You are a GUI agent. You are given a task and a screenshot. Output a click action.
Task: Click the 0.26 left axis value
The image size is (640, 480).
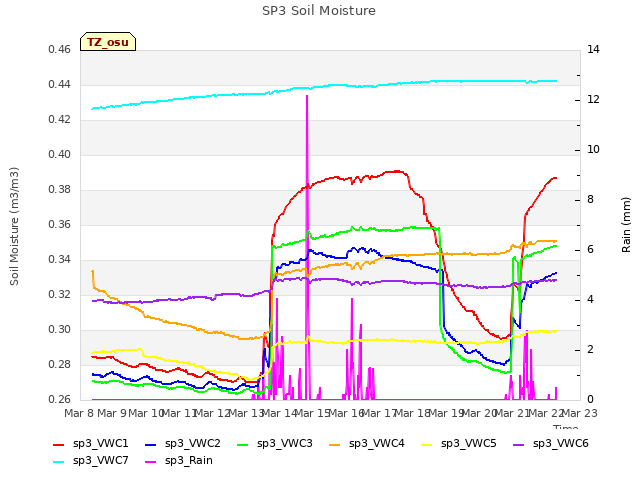[60, 400]
